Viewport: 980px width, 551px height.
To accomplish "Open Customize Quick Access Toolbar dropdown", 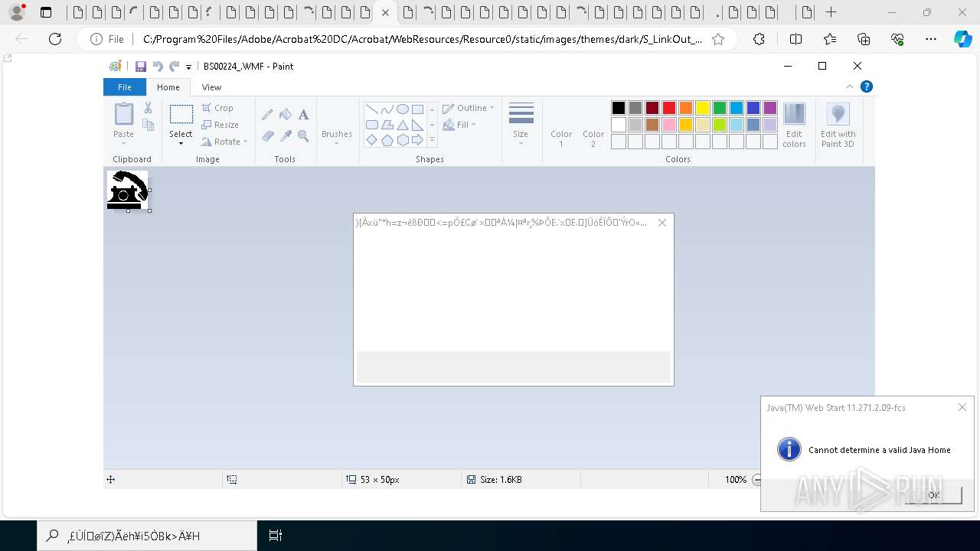I will [x=188, y=67].
